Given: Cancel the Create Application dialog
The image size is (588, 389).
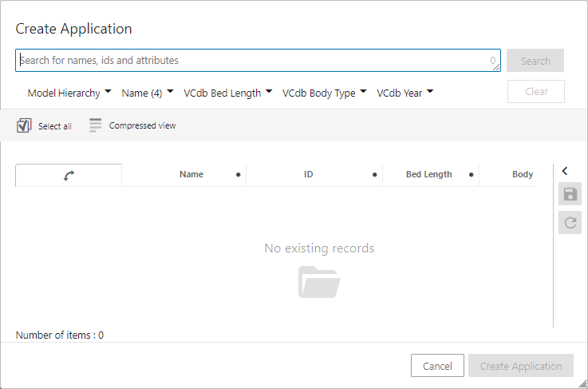Looking at the screenshot, I should tap(437, 366).
